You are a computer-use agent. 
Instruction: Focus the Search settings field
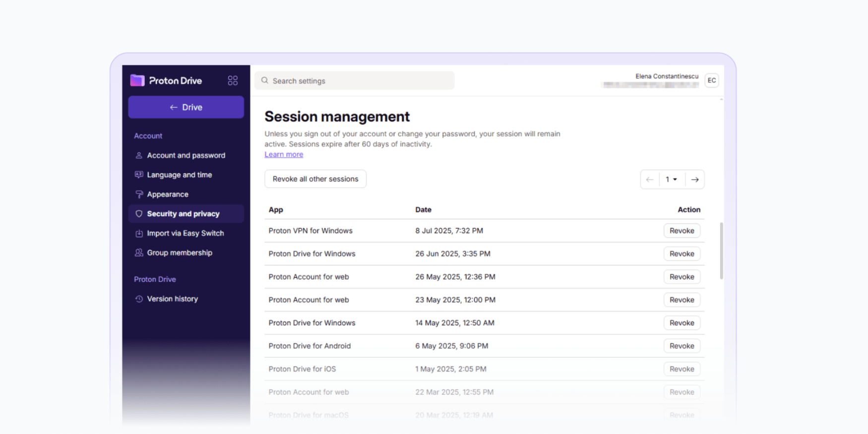[x=355, y=80]
